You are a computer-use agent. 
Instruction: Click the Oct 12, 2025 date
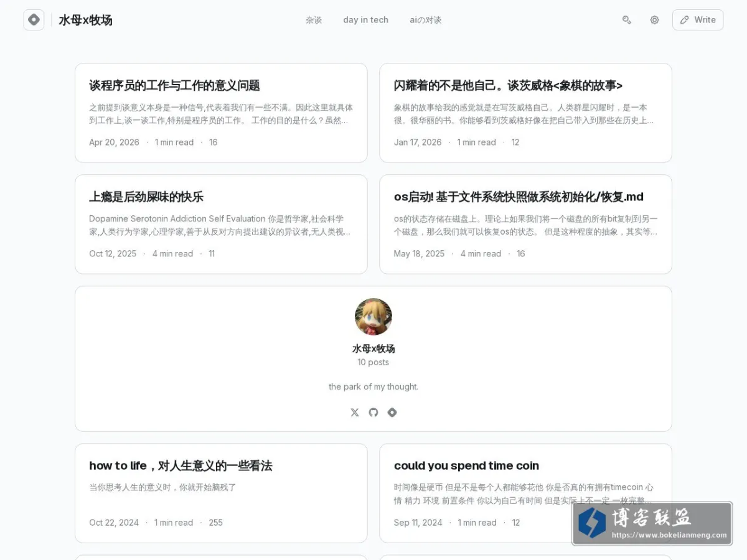[x=113, y=254]
